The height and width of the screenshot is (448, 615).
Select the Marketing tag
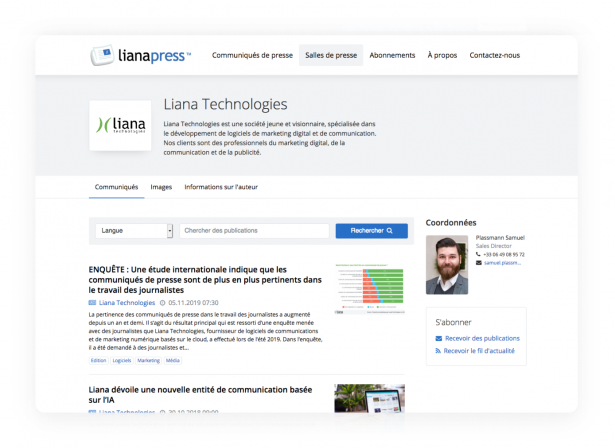(x=148, y=361)
